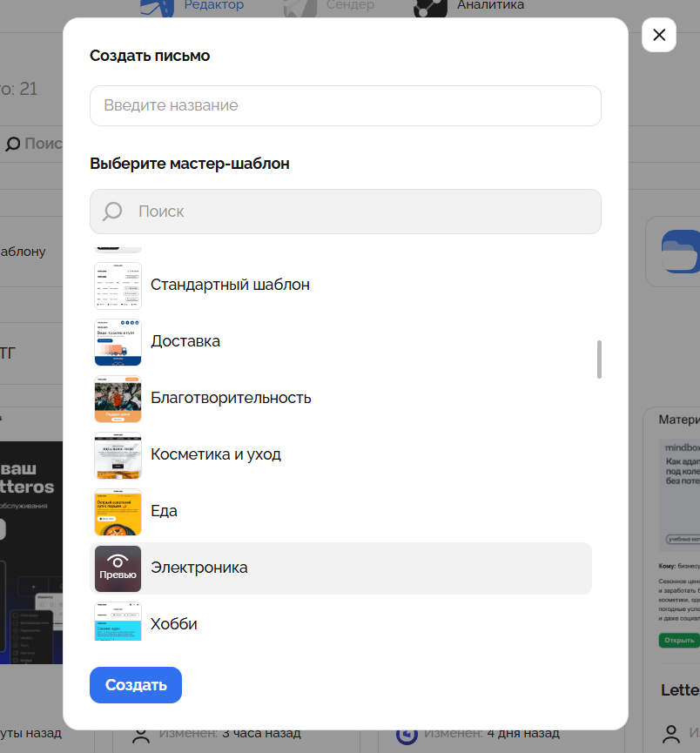This screenshot has width=700, height=753.
Task: Click the magnifier icon in template search
Action: click(x=112, y=212)
